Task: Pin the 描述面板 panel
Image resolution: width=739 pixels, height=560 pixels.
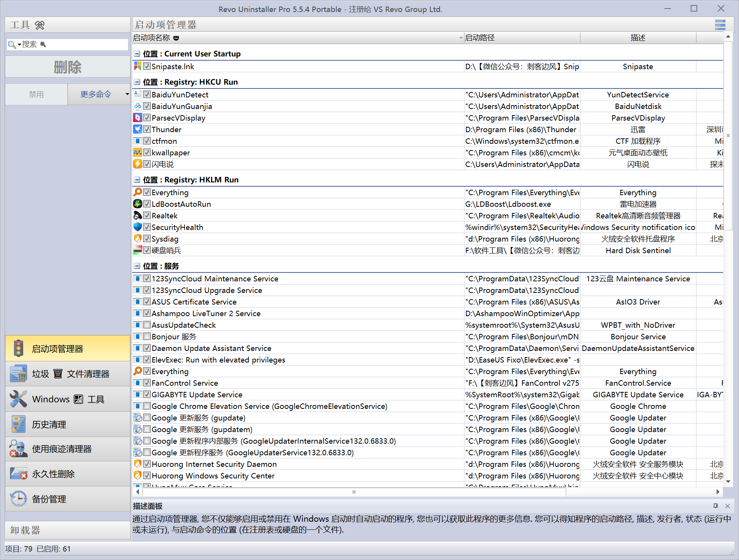Action: click(x=715, y=506)
